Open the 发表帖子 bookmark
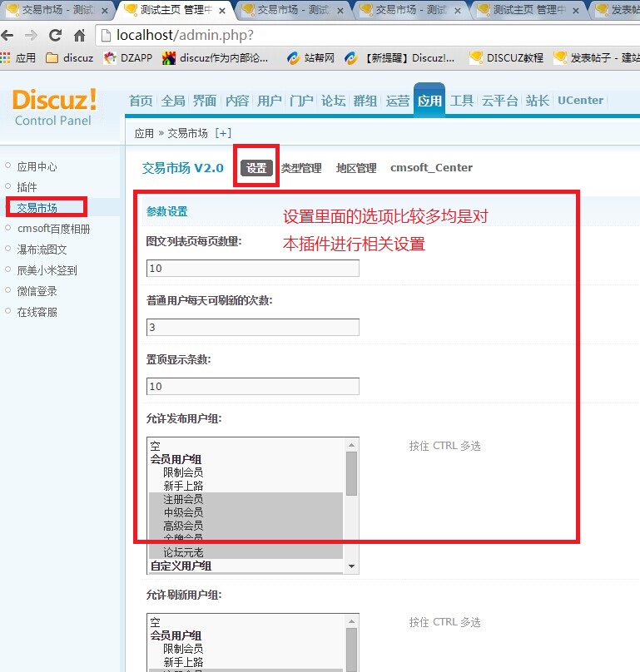Screen dimensions: 640x672 point(596,58)
